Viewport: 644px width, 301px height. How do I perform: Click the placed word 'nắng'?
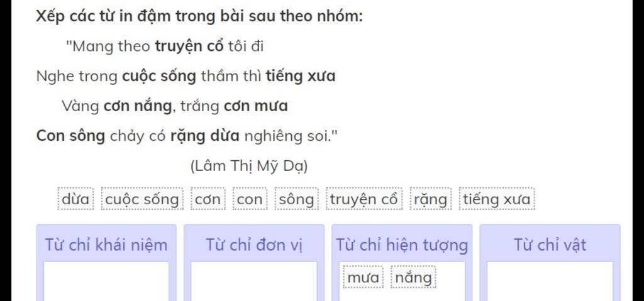[413, 278]
